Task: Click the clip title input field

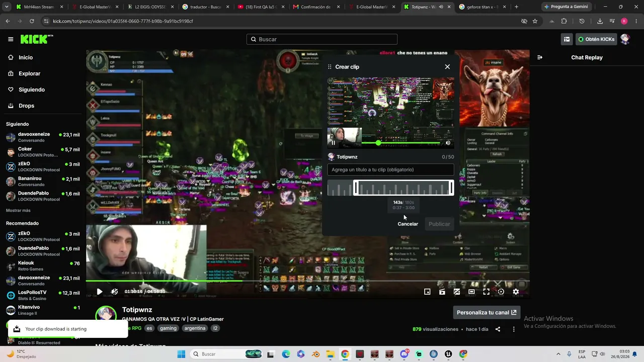Action: 390,169
